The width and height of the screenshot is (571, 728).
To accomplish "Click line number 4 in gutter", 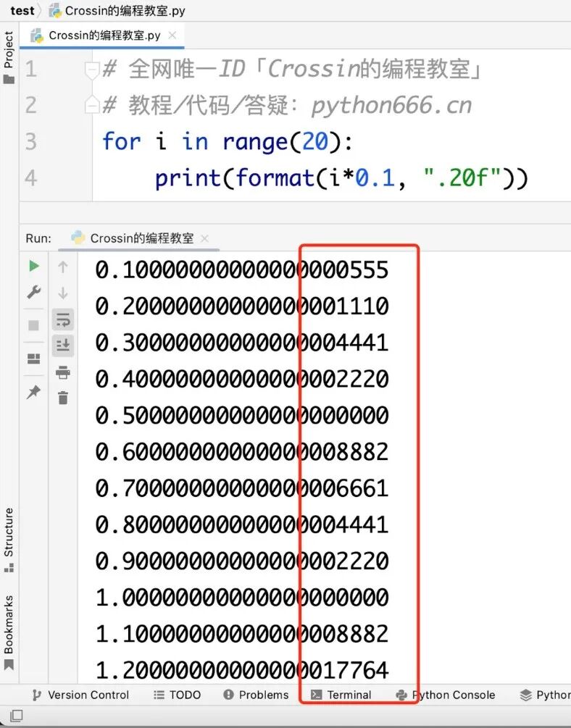I will click(x=30, y=177).
